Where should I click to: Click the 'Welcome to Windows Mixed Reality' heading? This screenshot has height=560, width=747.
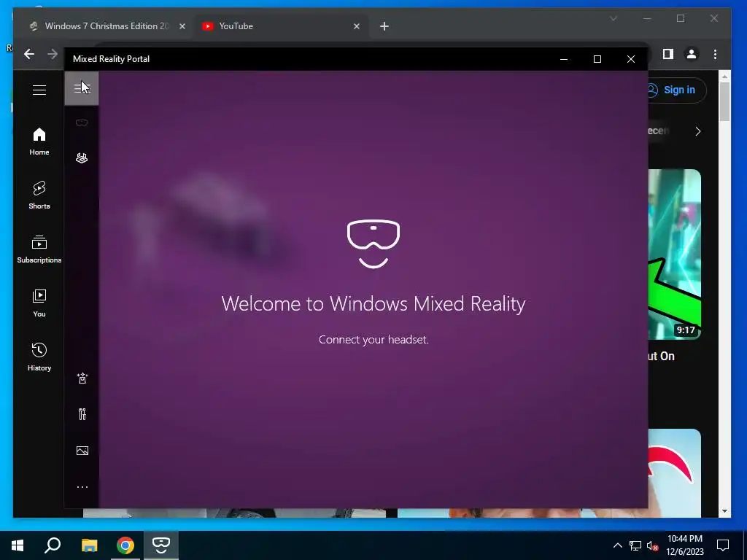[373, 304]
